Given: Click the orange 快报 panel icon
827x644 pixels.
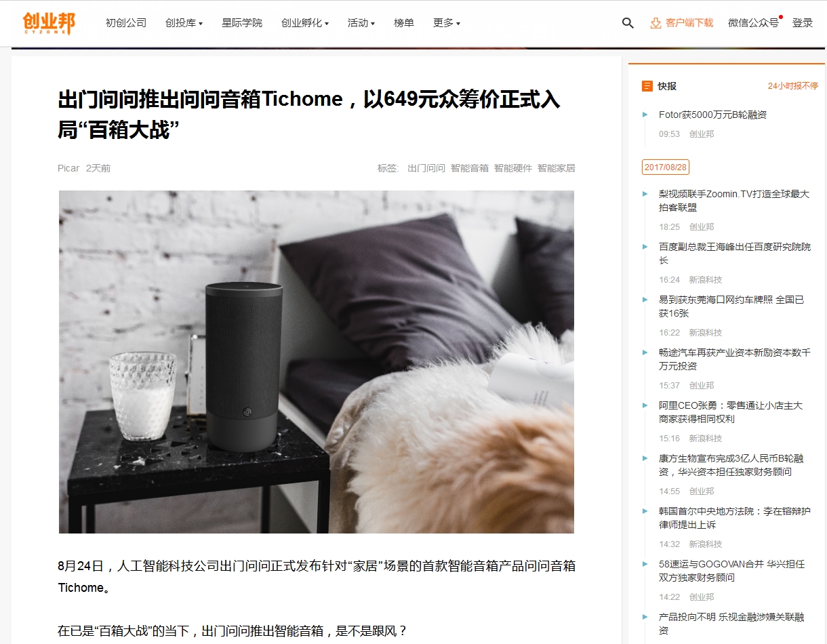Looking at the screenshot, I should 647,86.
